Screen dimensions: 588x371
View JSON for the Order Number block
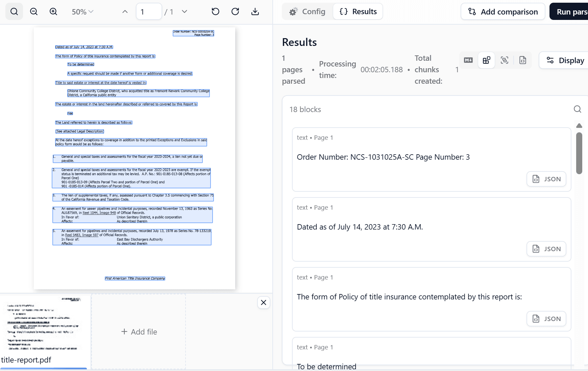(x=546, y=179)
